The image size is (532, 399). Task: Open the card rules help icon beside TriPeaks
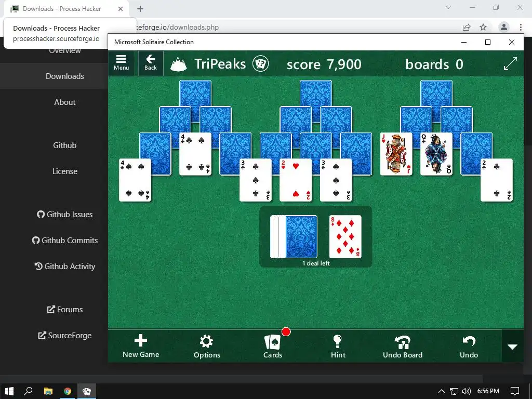(261, 64)
